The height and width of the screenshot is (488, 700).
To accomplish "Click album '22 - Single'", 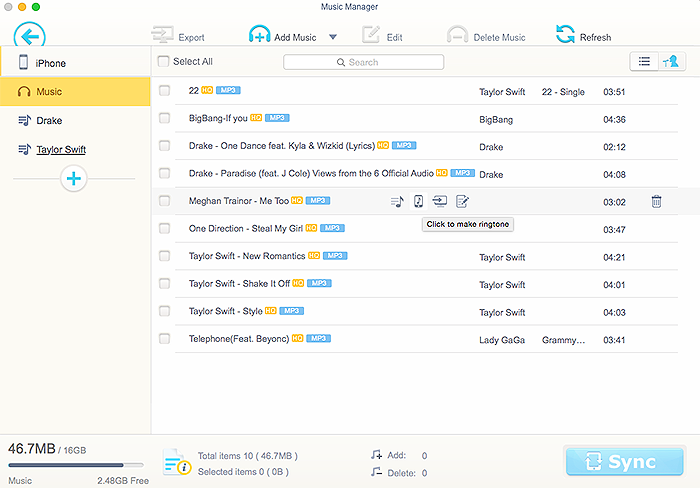I will [x=563, y=92].
